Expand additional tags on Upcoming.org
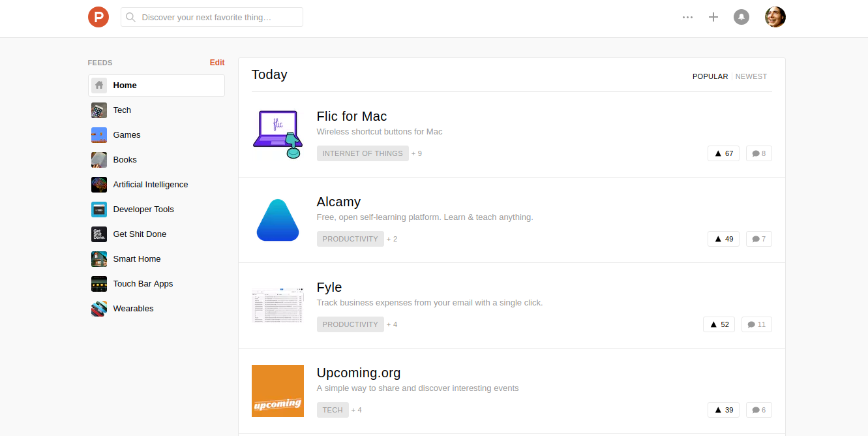Screen dimensions: 868x436 (x=357, y=409)
